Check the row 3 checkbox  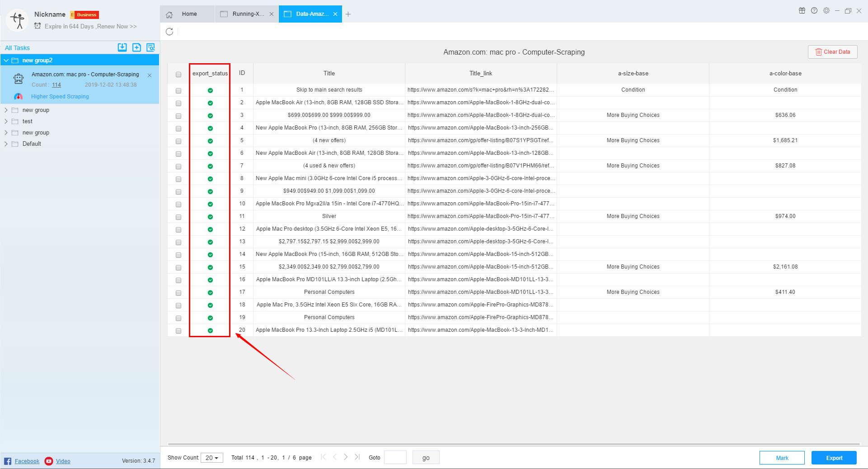(x=178, y=116)
